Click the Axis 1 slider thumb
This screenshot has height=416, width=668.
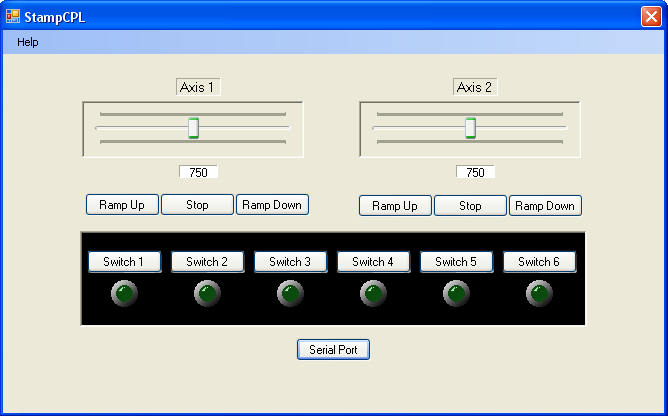[194, 128]
